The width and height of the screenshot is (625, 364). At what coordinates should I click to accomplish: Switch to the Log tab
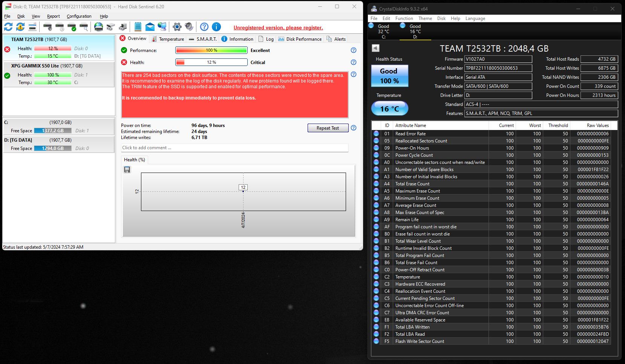(266, 39)
